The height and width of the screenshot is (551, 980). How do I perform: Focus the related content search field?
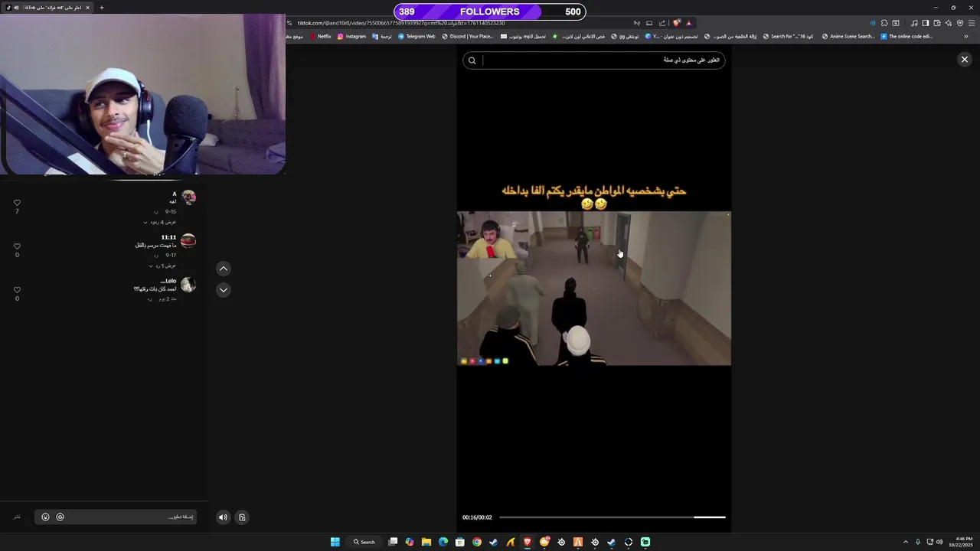coord(593,60)
